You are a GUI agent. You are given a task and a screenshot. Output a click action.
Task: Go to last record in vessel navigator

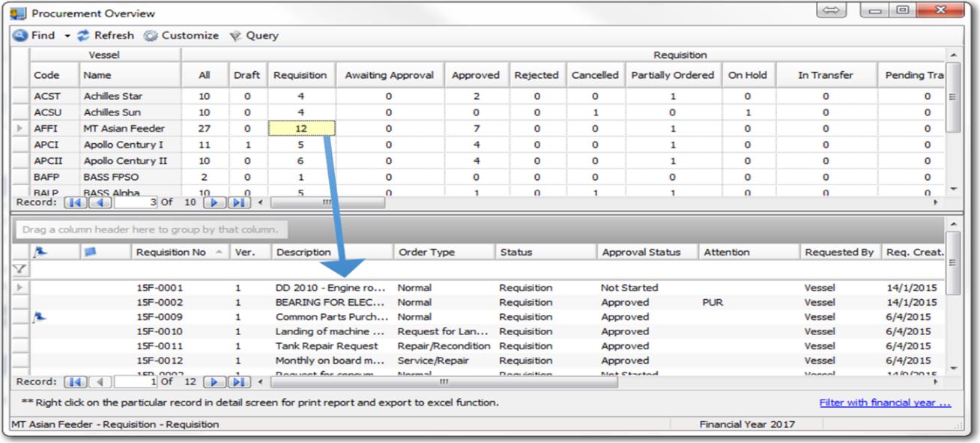click(239, 202)
